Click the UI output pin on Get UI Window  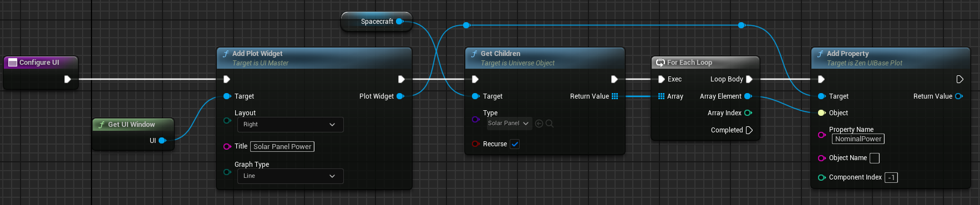point(163,141)
